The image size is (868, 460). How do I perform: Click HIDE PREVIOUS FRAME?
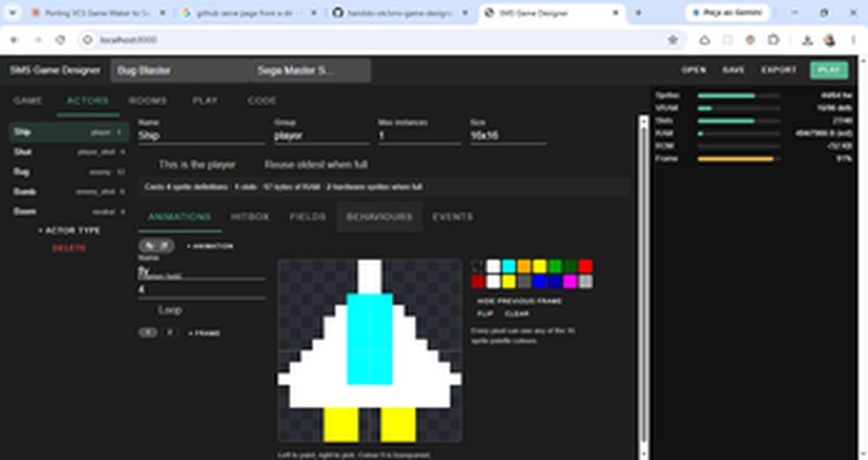pyautogui.click(x=519, y=301)
